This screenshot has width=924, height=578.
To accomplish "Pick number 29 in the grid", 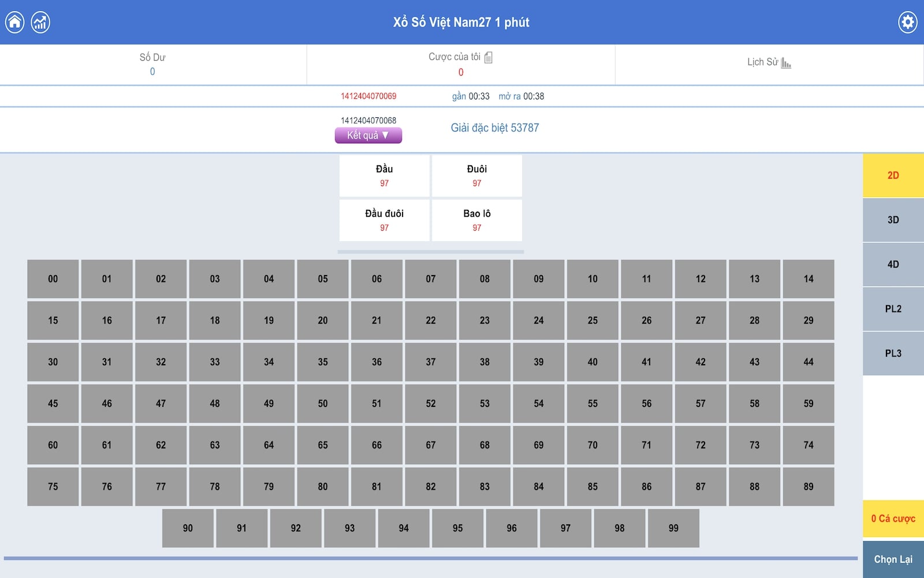I will tap(808, 321).
